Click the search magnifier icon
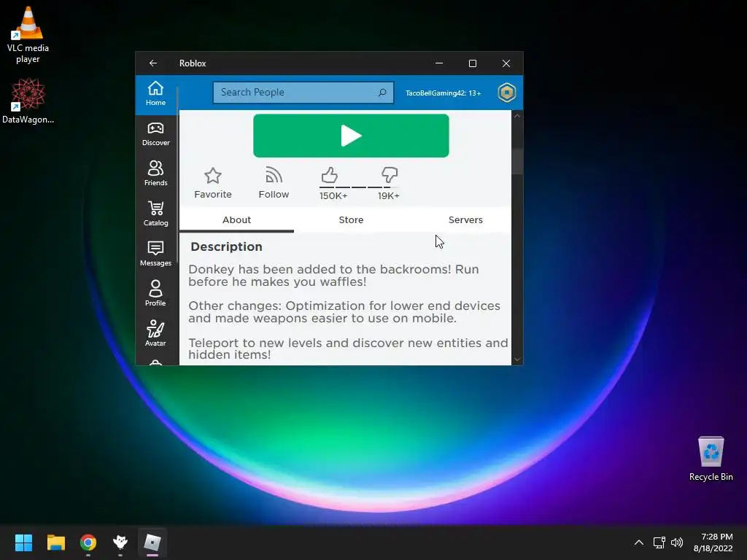The image size is (747, 560). [x=382, y=93]
